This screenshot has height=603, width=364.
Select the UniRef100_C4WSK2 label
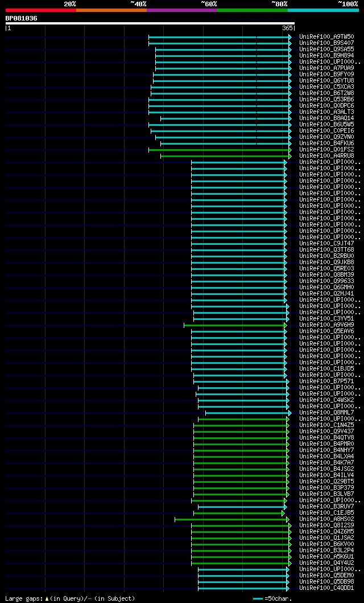327,400
